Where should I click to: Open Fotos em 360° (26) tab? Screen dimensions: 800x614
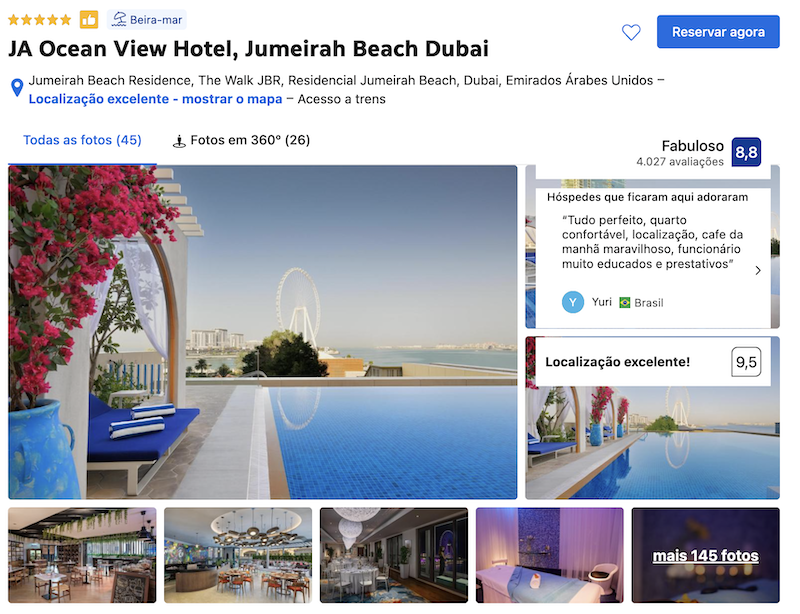(250, 140)
